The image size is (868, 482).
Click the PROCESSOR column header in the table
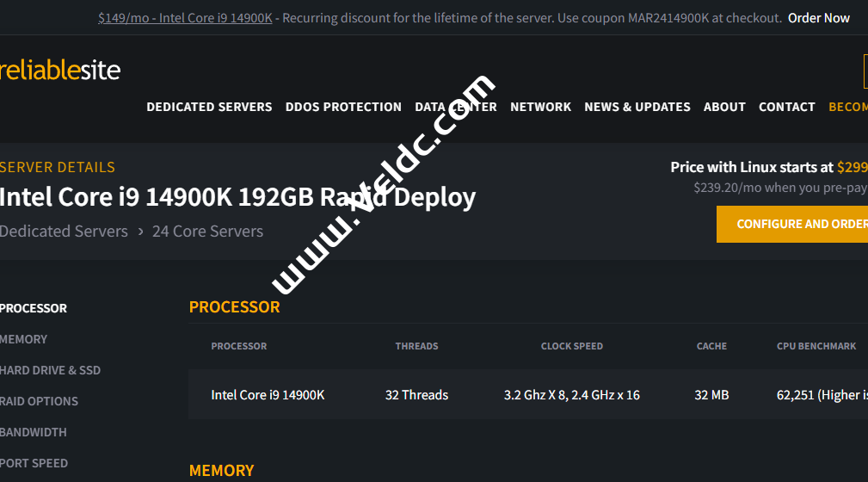238,346
